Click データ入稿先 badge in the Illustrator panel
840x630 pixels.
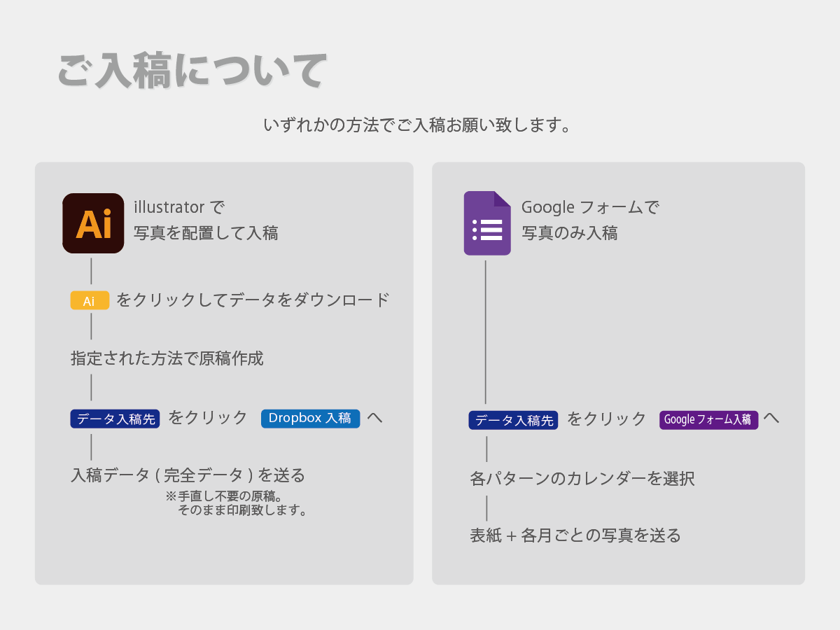[x=115, y=419]
